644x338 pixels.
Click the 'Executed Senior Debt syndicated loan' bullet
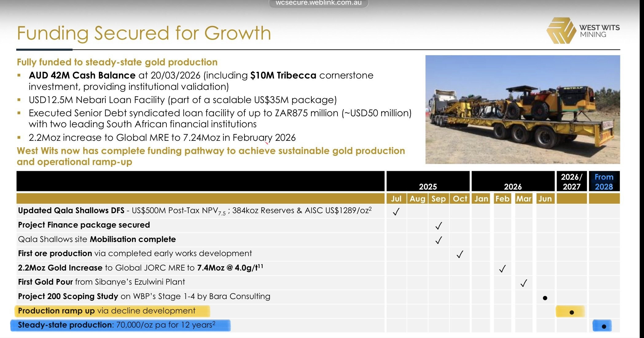220,119
